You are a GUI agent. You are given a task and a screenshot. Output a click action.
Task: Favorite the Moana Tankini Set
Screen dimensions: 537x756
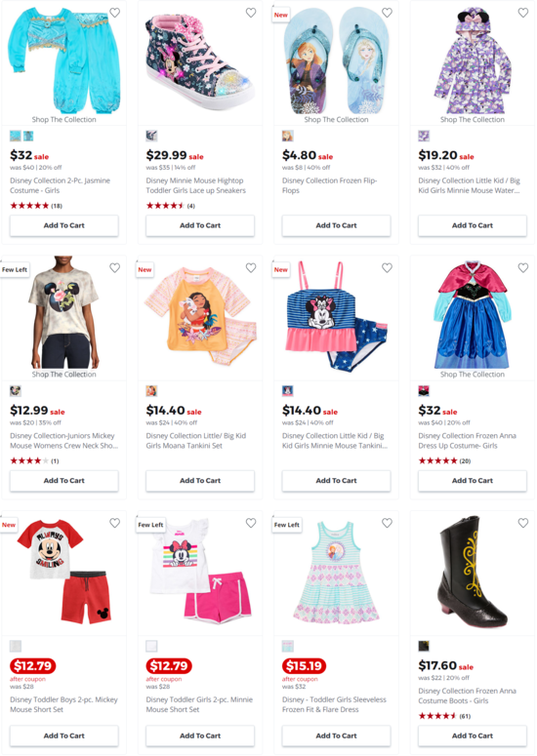[x=251, y=267]
